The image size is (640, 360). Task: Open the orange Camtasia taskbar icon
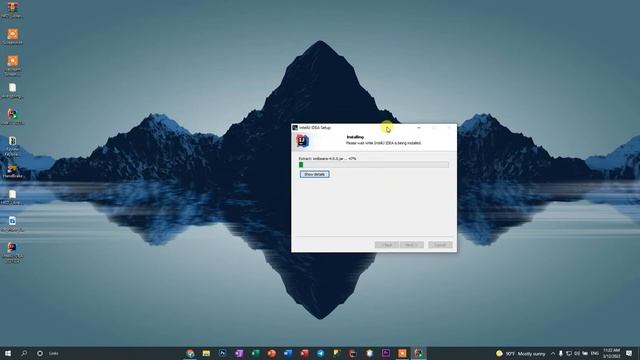point(402,353)
